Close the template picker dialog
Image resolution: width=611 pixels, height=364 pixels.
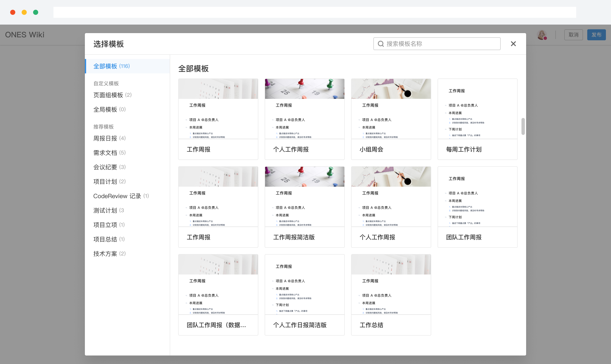[x=513, y=43]
